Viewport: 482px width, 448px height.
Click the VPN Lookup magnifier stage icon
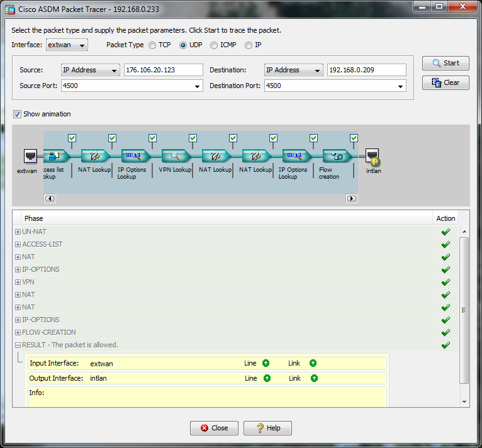(176, 156)
